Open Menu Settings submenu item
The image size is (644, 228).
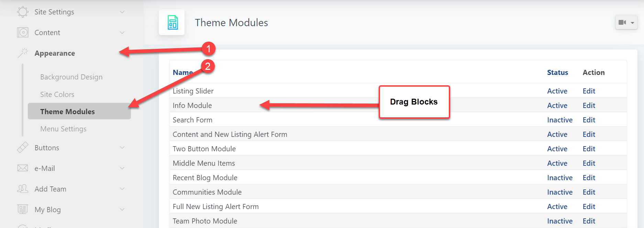(x=63, y=129)
